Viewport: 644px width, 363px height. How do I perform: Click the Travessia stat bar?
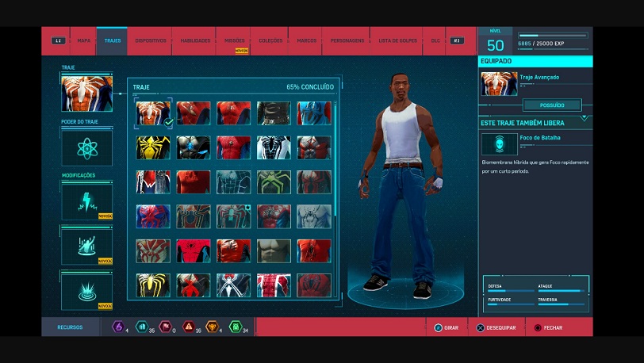coord(561,304)
